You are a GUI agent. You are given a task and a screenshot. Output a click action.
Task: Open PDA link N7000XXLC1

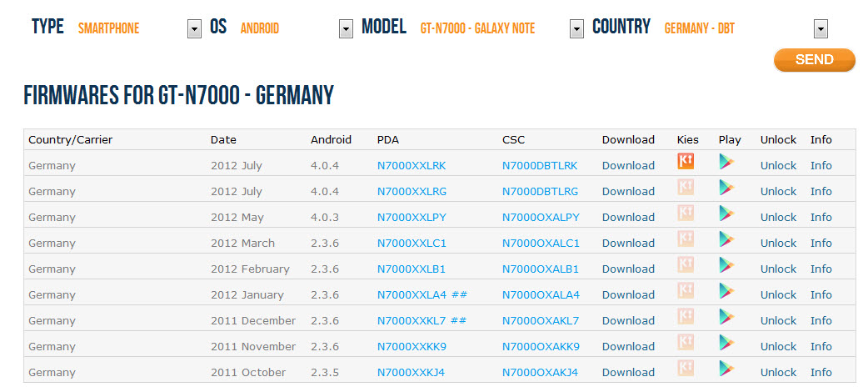coord(412,243)
